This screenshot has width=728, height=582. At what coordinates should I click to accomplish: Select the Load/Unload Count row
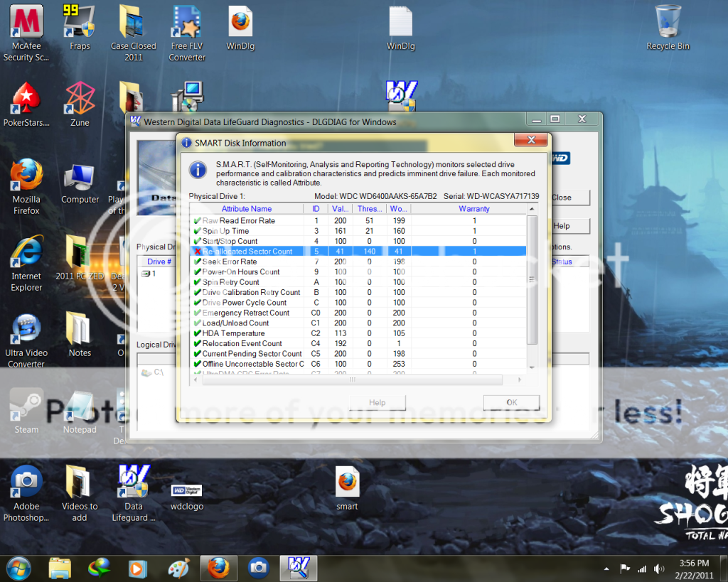[358, 323]
